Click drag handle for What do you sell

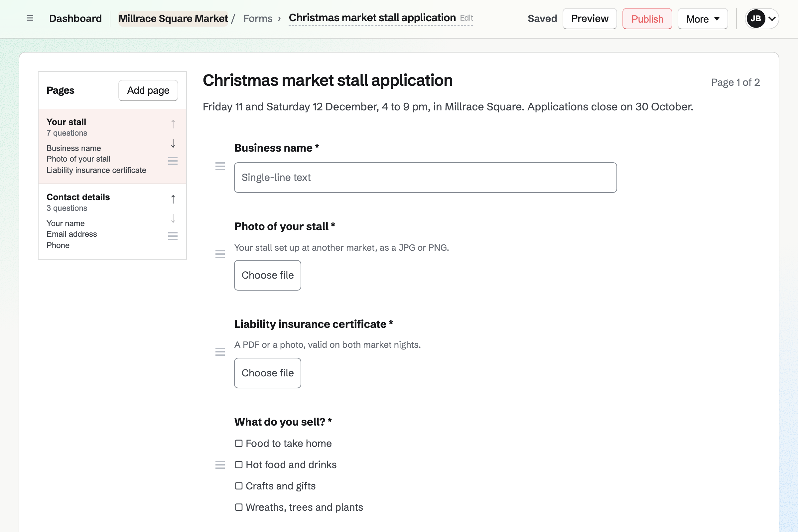[x=220, y=465]
